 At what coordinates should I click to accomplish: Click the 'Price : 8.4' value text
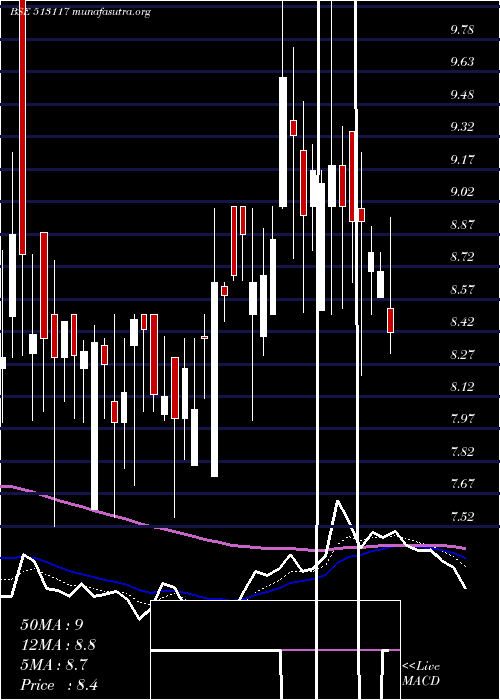pyautogui.click(x=59, y=685)
